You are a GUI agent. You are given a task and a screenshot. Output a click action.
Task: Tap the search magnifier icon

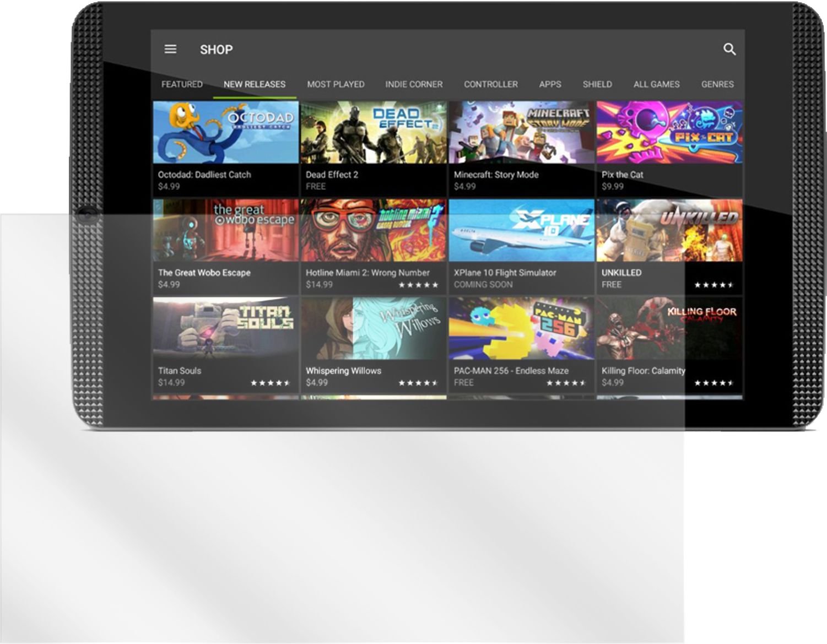729,50
